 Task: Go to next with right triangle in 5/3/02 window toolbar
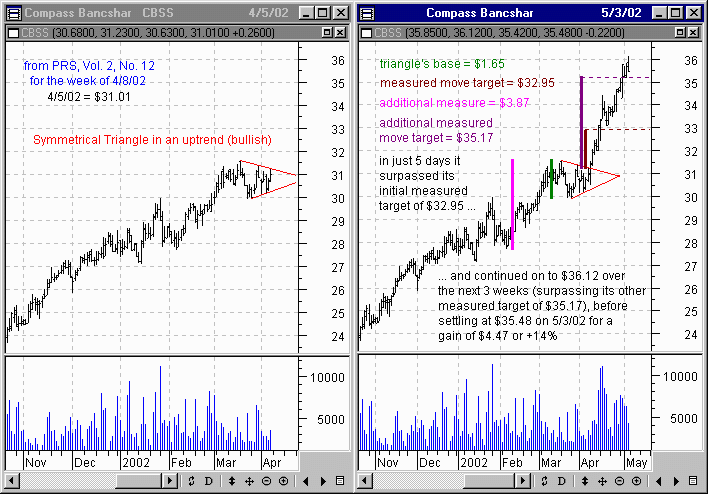[676, 481]
